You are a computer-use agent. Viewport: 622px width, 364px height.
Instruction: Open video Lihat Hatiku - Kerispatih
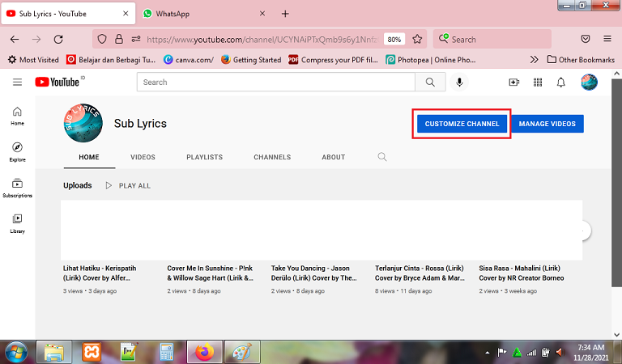click(x=100, y=273)
